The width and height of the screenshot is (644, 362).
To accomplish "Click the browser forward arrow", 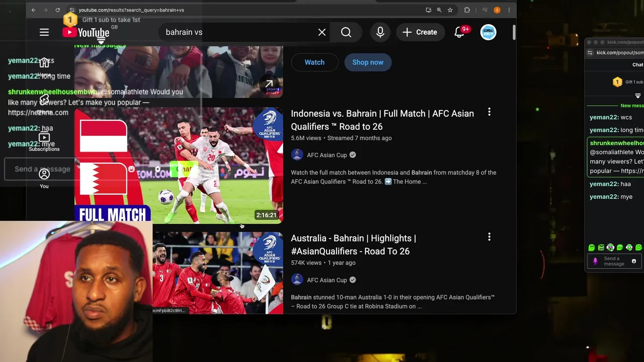I will 46,10.
